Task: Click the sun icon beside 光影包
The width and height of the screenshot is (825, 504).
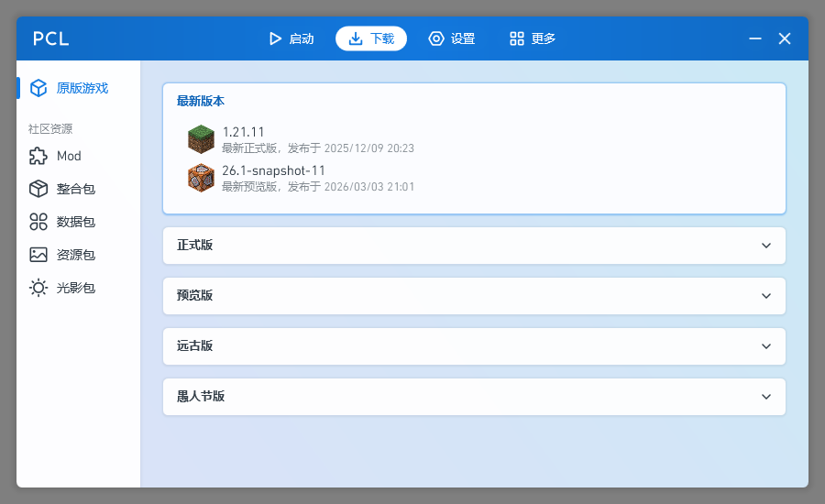Action: (38, 288)
